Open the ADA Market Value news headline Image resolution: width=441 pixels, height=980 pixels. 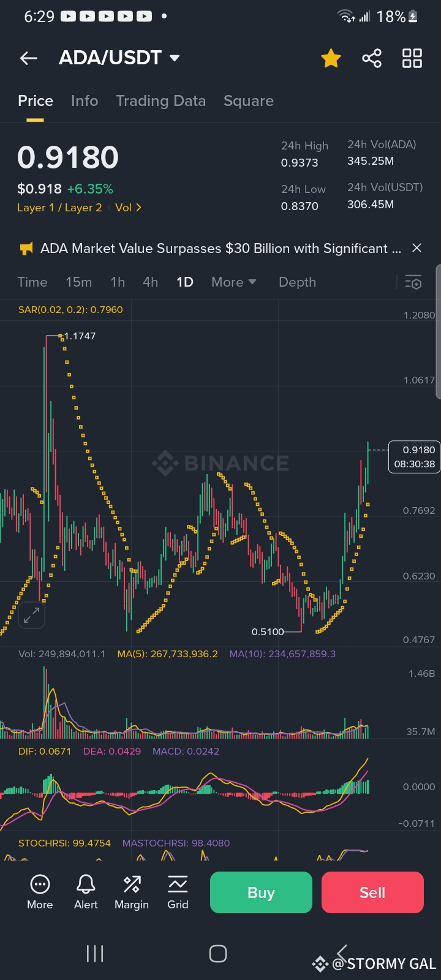(221, 248)
